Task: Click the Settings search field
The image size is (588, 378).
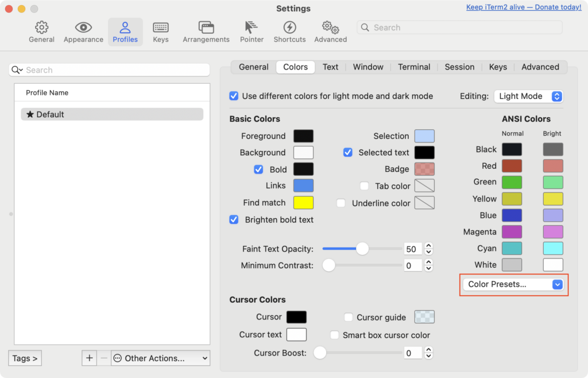Action: pos(460,28)
